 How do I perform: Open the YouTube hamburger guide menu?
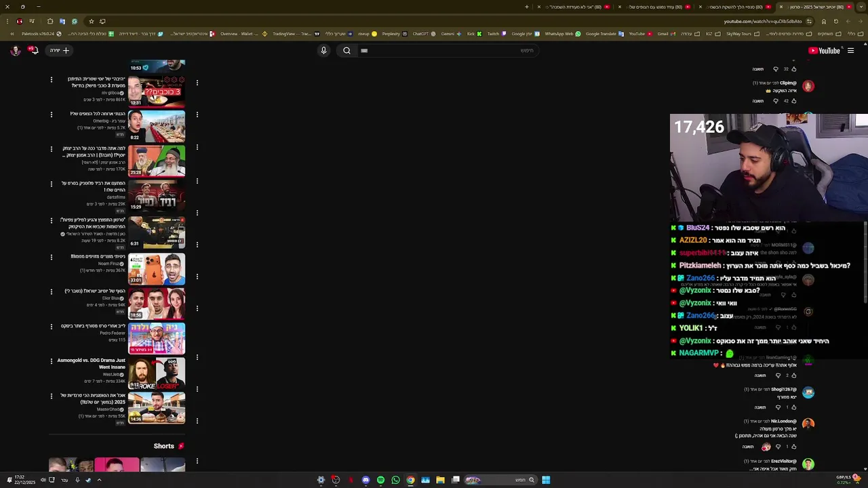pyautogui.click(x=850, y=50)
